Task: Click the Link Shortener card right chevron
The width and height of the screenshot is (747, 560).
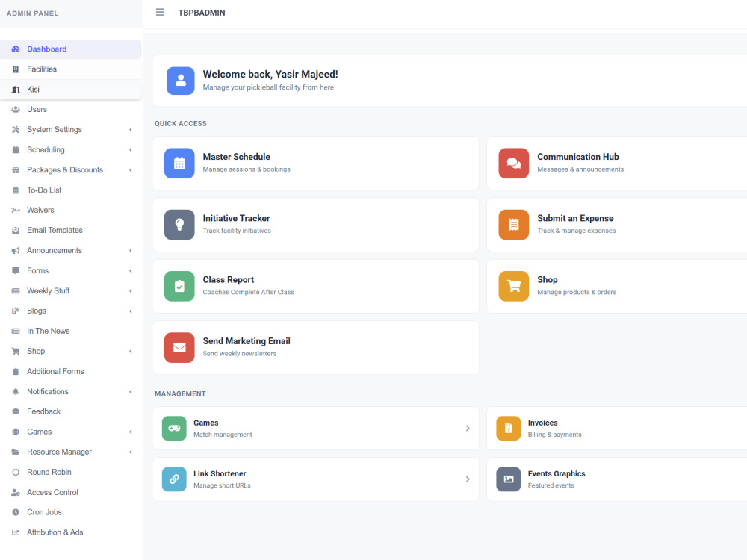Action: (x=468, y=479)
